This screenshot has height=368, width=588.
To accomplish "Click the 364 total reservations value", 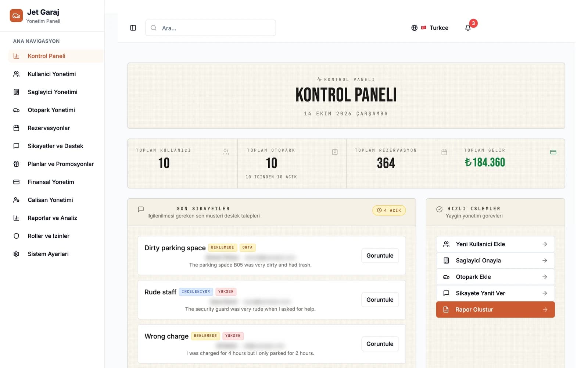I will (386, 163).
